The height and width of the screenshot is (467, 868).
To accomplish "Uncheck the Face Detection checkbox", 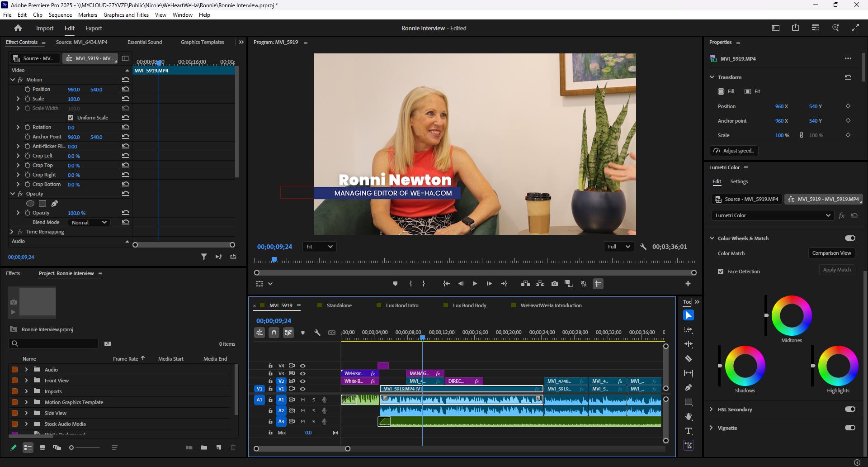I will point(721,272).
